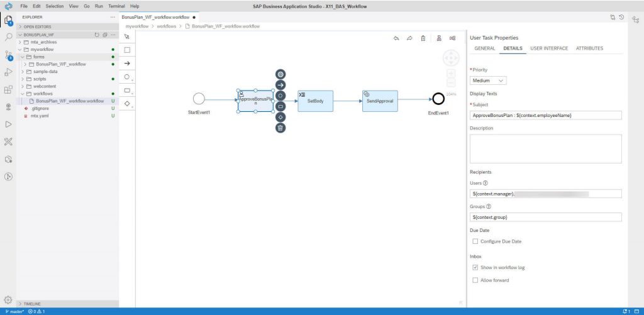
Task: Select the StartEvent1 circle node
Action: coord(199,99)
